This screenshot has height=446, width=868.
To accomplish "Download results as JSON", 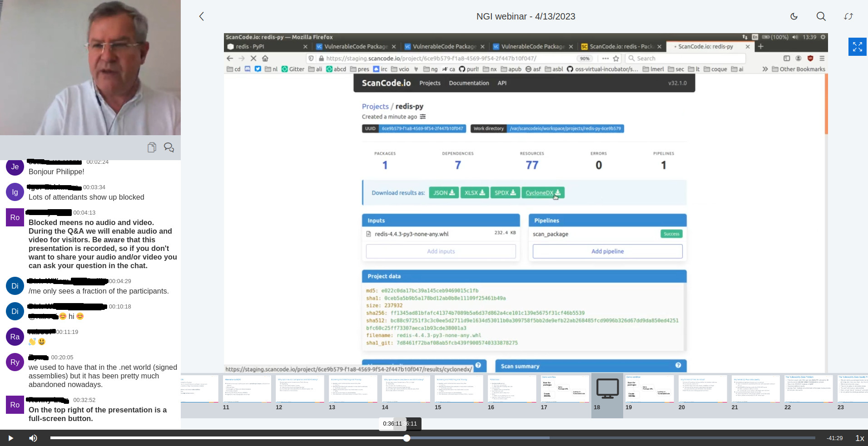I will [444, 193].
